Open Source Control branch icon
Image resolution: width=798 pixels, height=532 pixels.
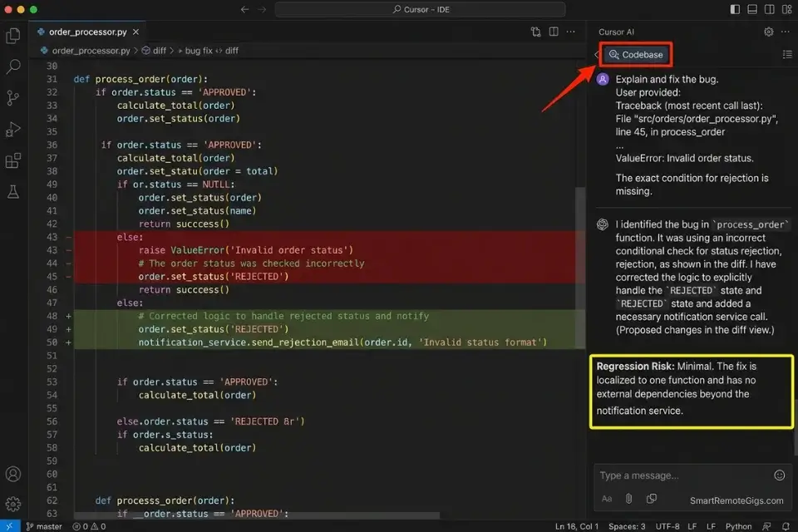tap(13, 98)
